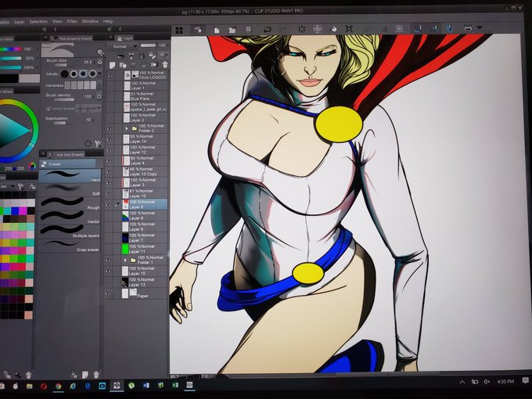Click the Snap to special ruler icon

click(434, 28)
